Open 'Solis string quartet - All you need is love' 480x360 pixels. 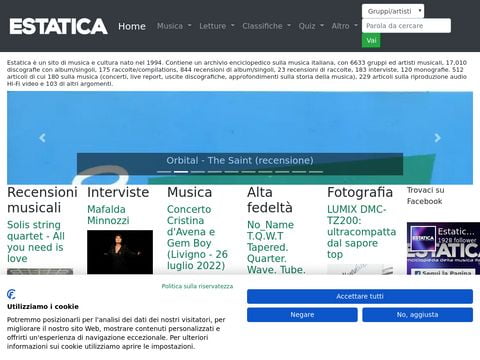coord(36,242)
